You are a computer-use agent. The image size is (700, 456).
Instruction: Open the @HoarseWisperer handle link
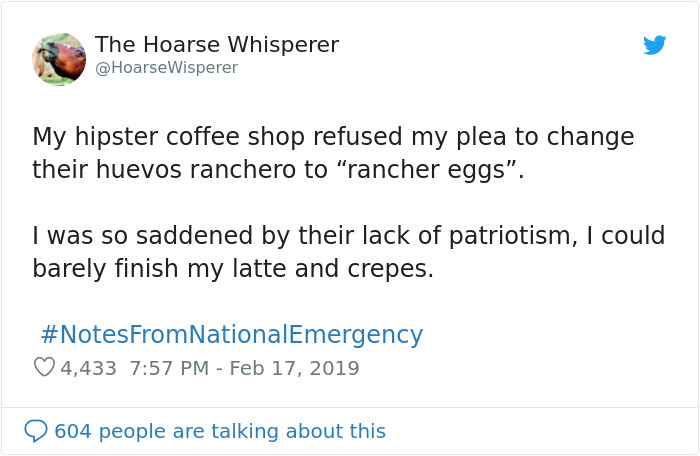tap(166, 68)
